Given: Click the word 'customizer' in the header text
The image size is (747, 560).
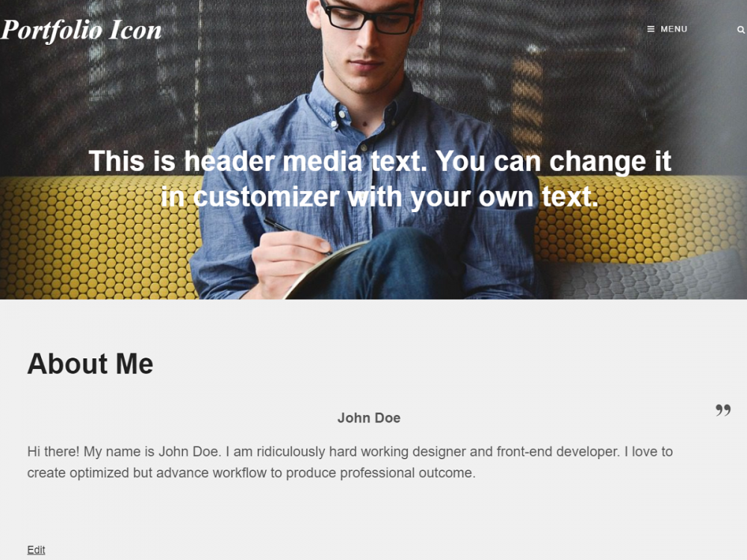Looking at the screenshot, I should point(267,196).
